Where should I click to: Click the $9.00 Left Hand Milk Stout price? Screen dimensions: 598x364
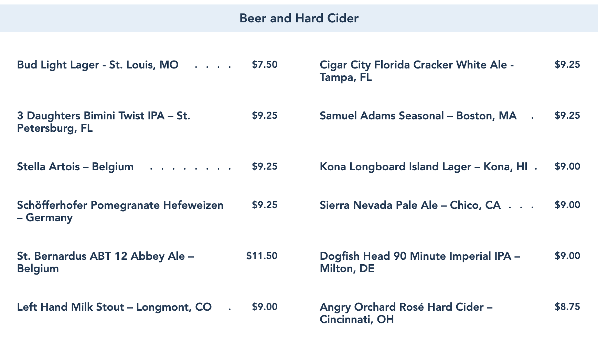pos(265,307)
